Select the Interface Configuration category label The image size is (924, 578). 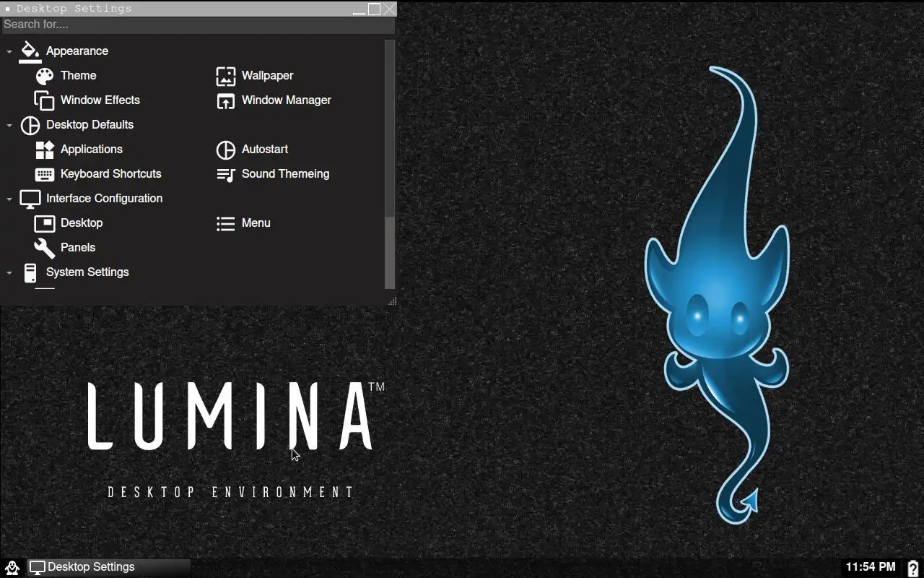[x=105, y=199]
